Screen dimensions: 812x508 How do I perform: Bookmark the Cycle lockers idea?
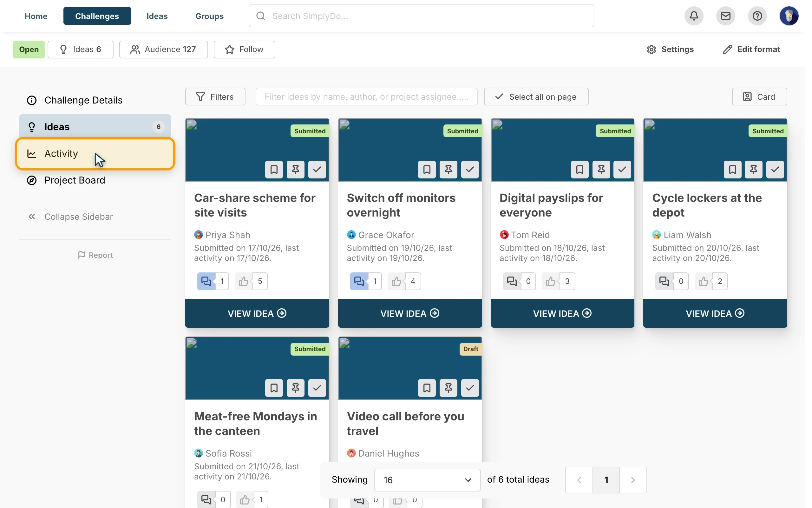[732, 169]
